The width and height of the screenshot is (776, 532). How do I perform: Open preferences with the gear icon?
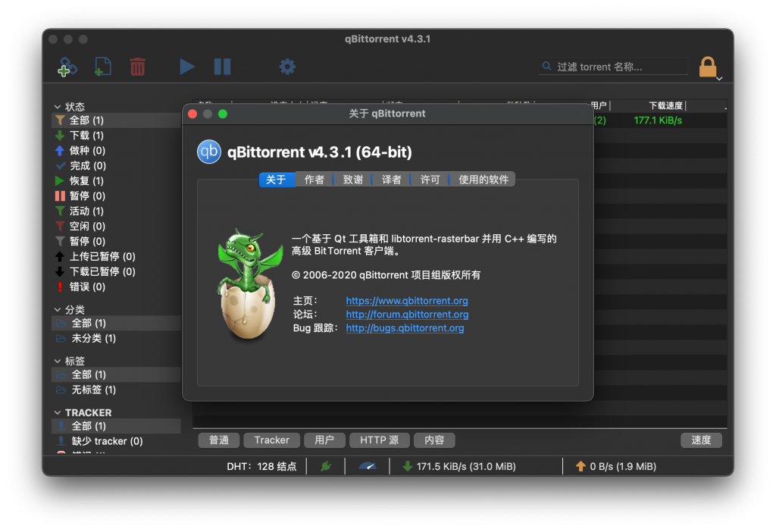pos(287,67)
